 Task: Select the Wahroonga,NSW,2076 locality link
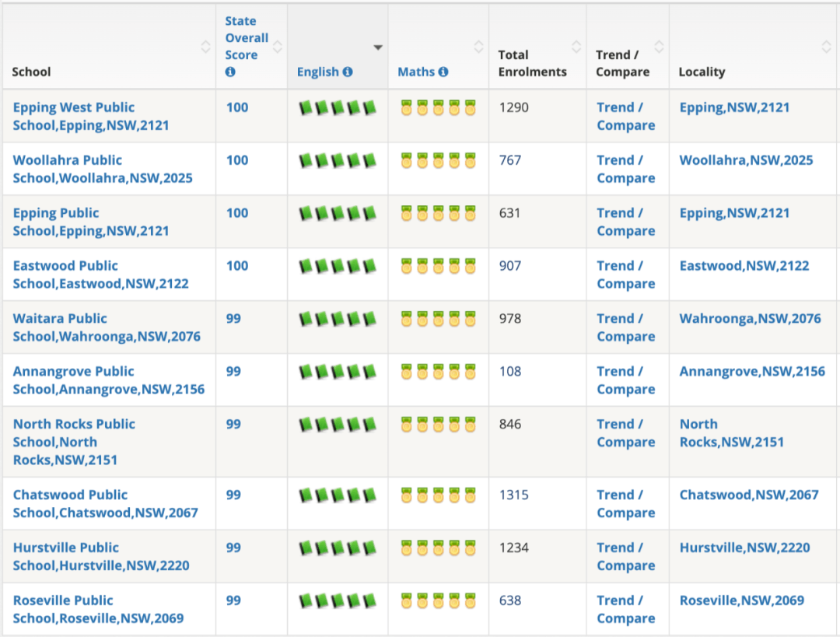pyautogui.click(x=750, y=318)
